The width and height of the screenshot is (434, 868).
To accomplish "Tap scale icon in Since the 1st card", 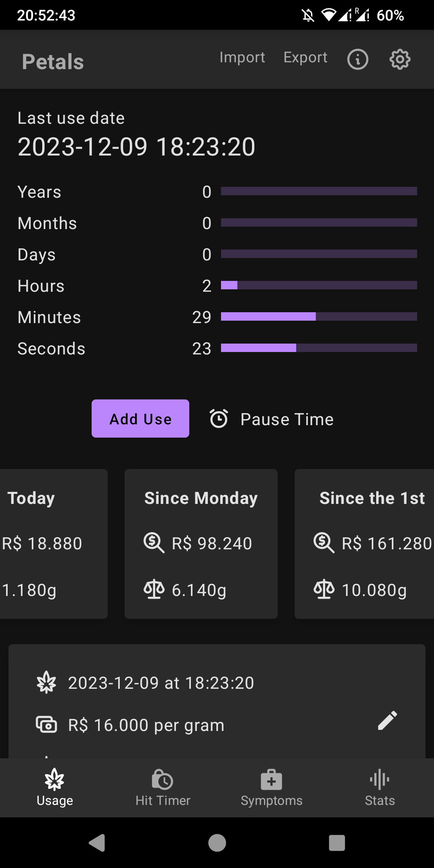I will (324, 590).
